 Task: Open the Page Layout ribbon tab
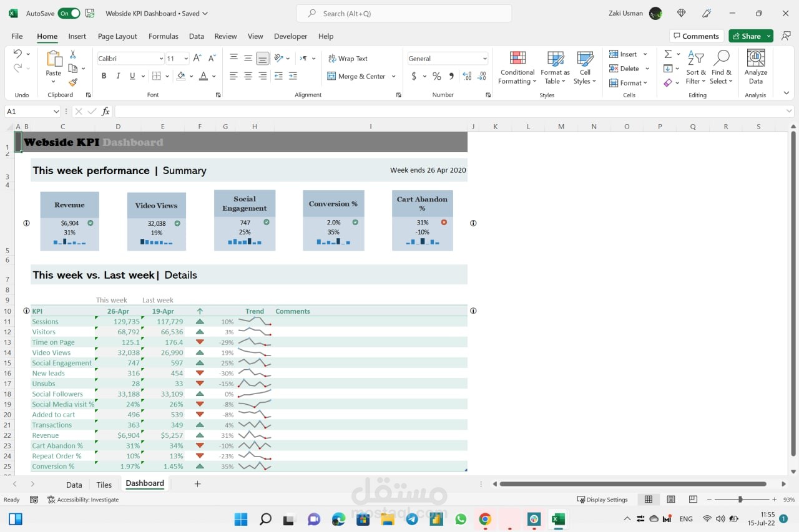point(117,36)
